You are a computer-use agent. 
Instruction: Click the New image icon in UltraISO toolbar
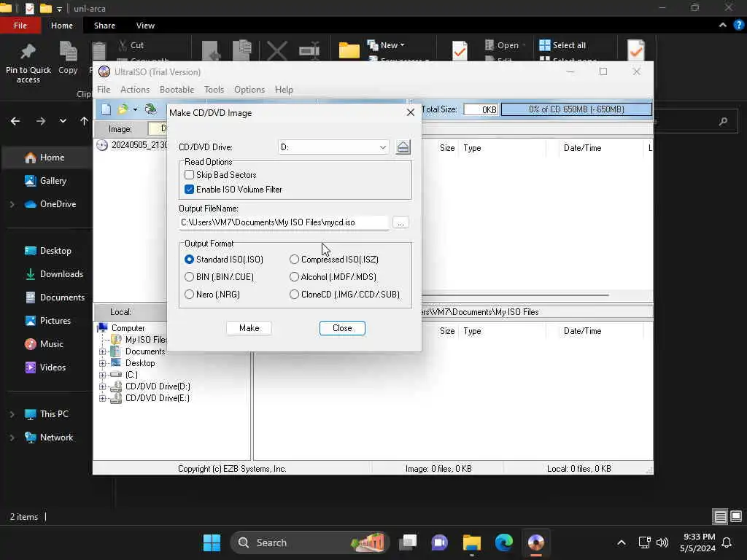[x=106, y=109]
